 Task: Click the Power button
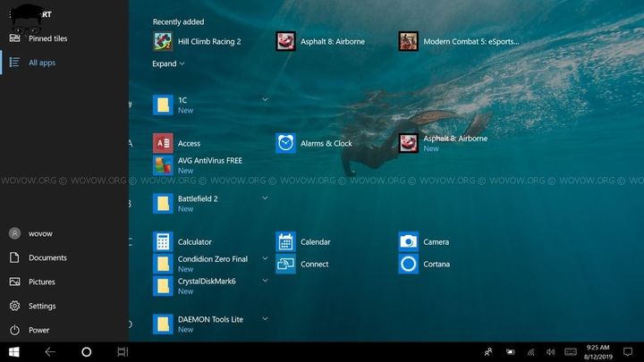[x=38, y=330]
